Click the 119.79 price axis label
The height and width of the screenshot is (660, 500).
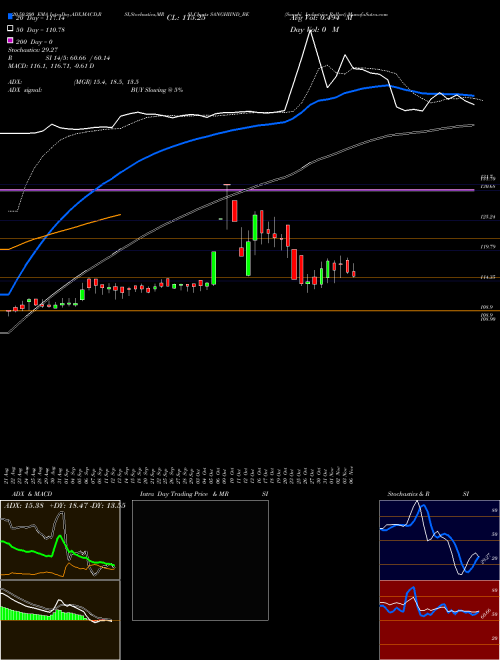click(487, 247)
